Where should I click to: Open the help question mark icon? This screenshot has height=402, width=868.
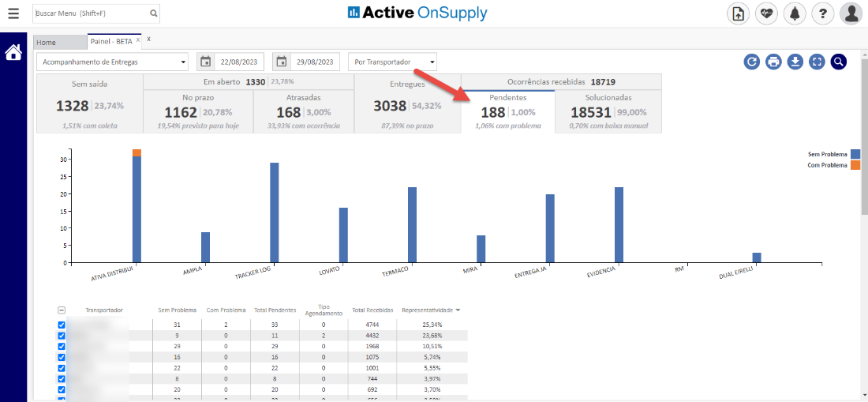pyautogui.click(x=823, y=14)
